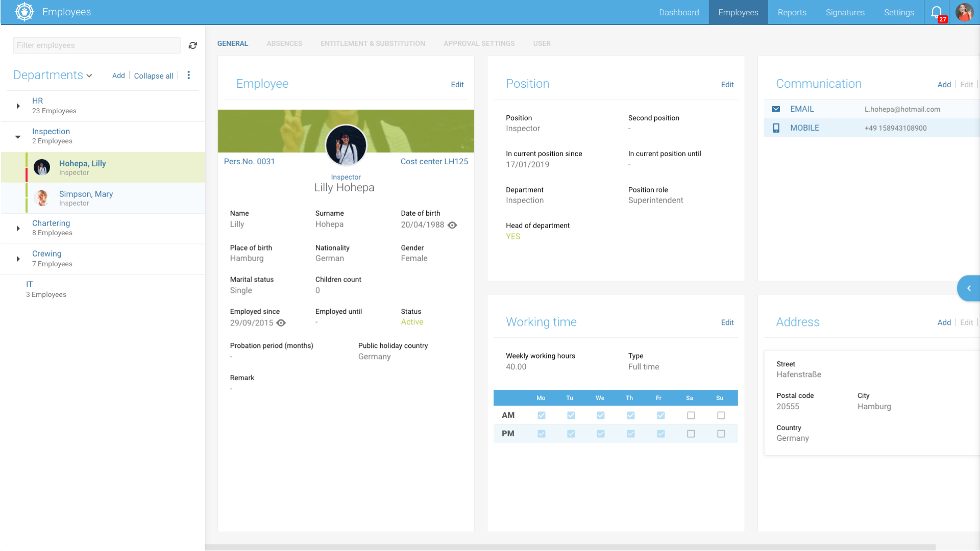Open the Departments dropdown

point(53,76)
